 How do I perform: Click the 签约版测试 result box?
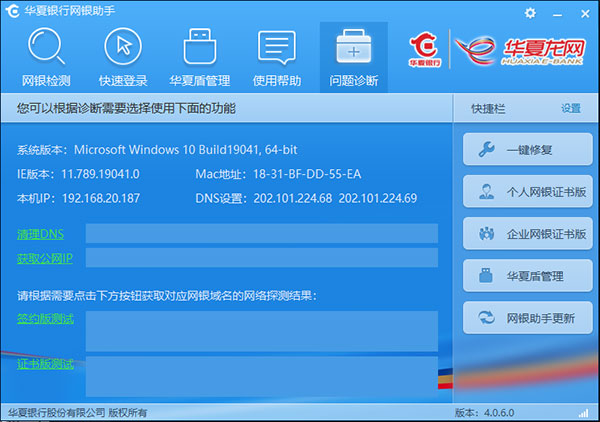click(262, 331)
